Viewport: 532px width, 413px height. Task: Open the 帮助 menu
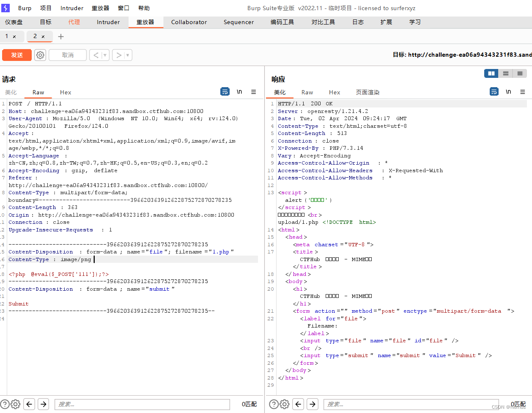point(144,8)
